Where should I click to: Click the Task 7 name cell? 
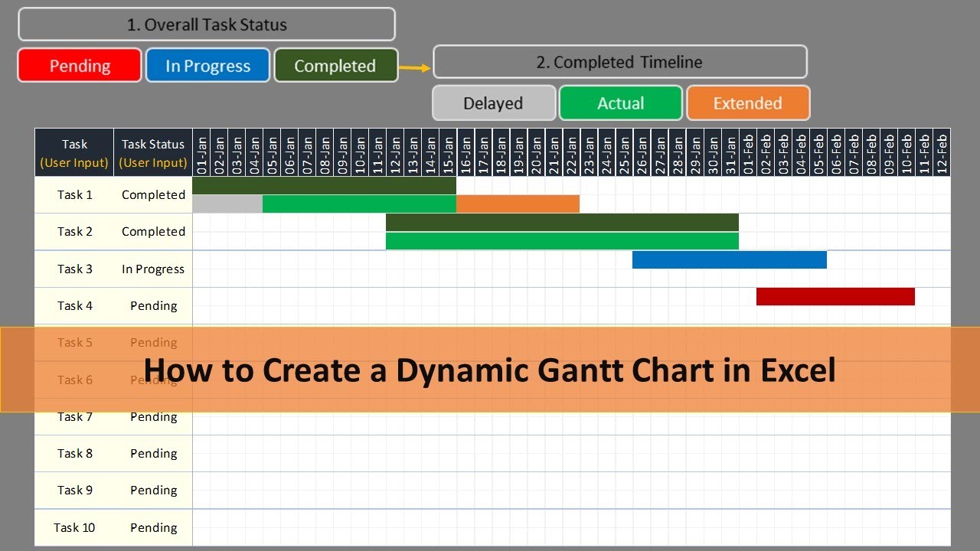[x=74, y=417]
